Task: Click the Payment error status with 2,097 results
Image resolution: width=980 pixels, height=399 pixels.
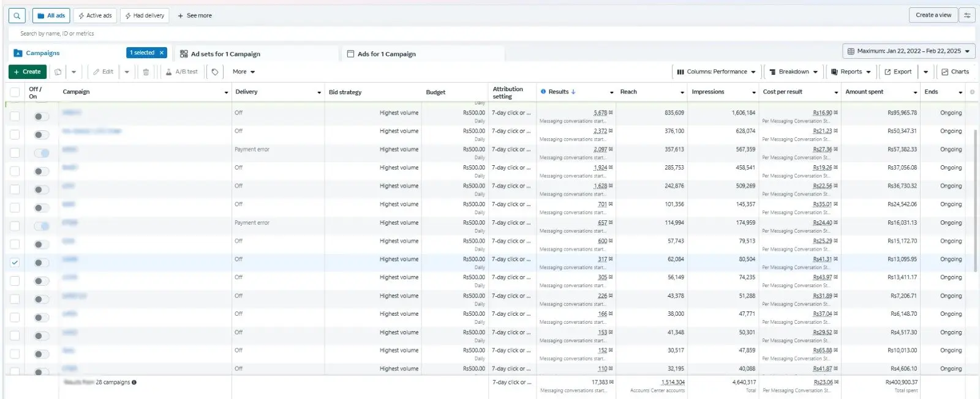Action: (252, 149)
